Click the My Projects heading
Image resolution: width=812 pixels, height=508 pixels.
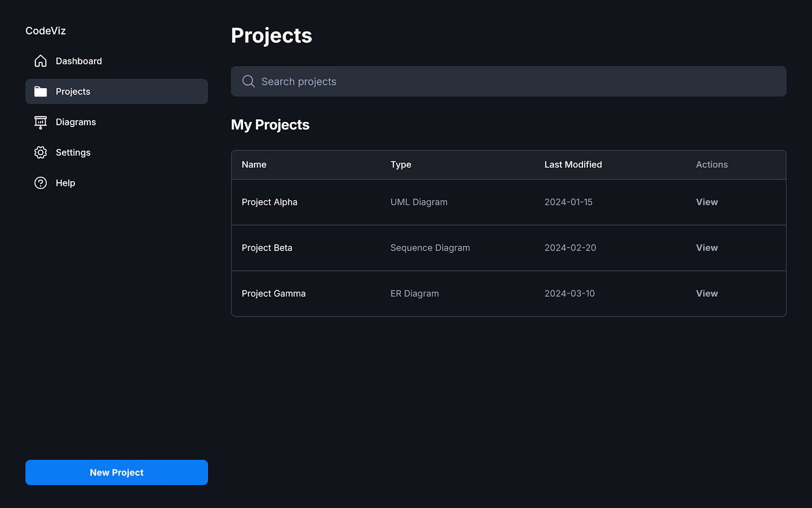click(x=270, y=124)
